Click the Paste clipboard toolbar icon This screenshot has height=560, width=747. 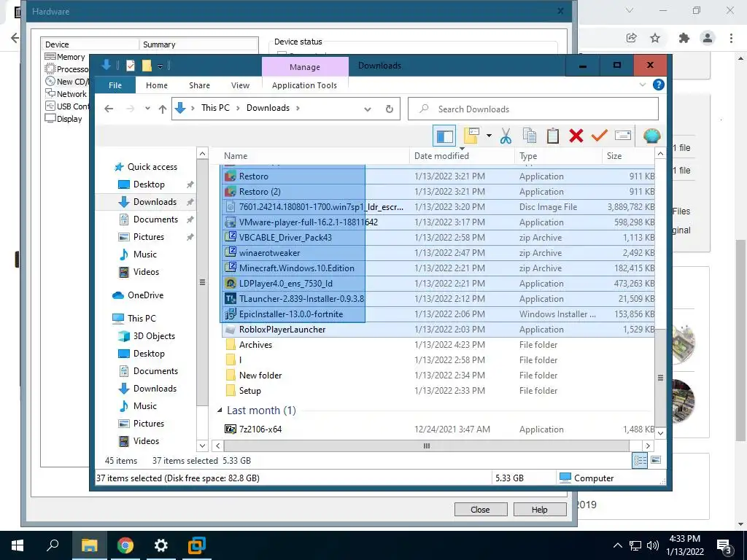pos(553,136)
